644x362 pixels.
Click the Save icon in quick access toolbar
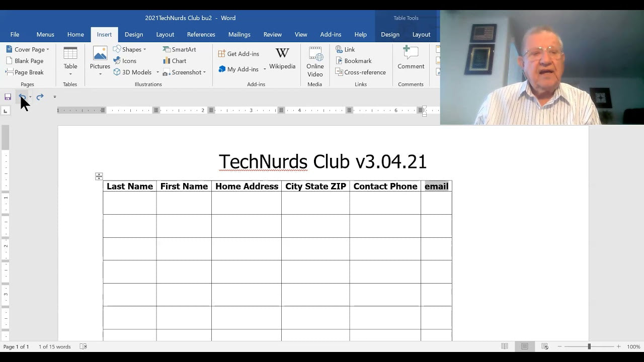click(x=8, y=97)
